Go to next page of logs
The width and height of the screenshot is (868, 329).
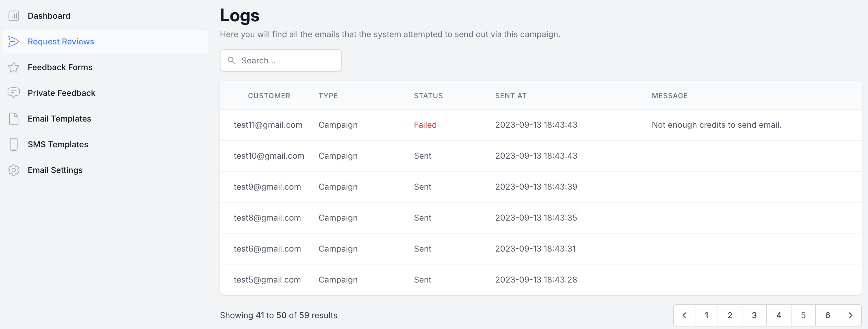click(x=850, y=315)
